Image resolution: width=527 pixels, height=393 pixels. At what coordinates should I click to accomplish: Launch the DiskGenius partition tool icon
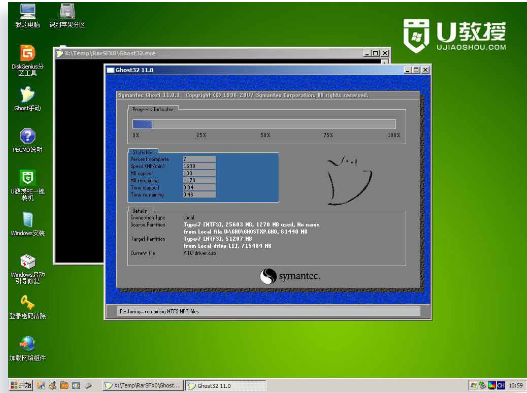coord(28,60)
